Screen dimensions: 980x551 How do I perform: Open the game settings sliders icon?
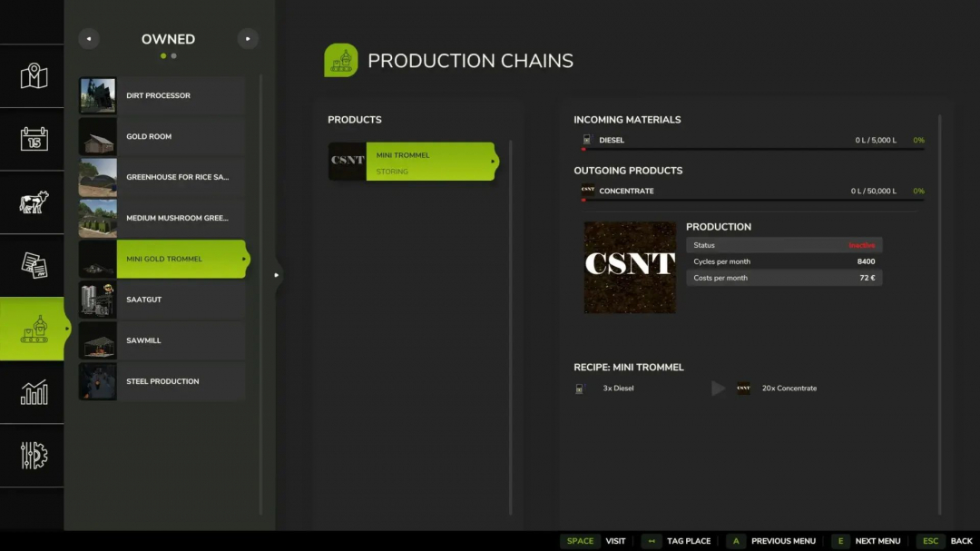32,456
